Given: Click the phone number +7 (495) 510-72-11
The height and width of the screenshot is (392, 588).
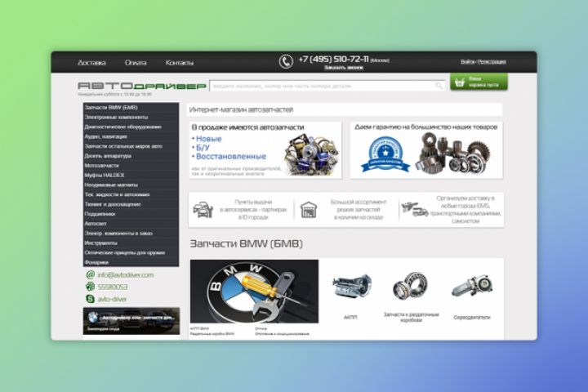Looking at the screenshot, I should tap(333, 60).
